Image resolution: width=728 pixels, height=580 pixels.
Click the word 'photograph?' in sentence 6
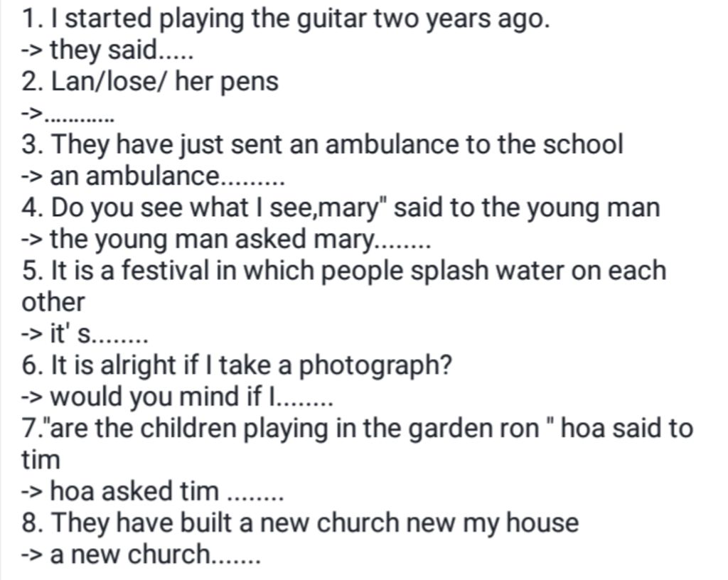(375, 366)
